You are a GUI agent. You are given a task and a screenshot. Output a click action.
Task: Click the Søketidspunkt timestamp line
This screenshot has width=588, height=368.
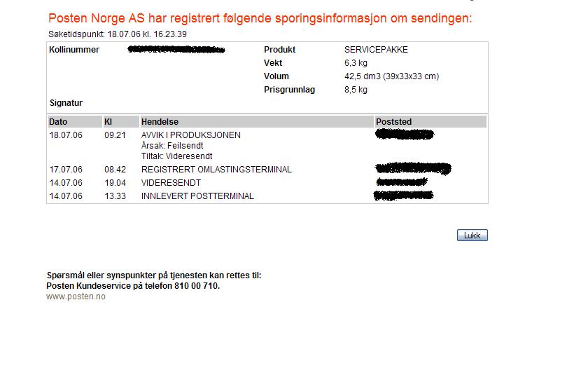coord(116,34)
